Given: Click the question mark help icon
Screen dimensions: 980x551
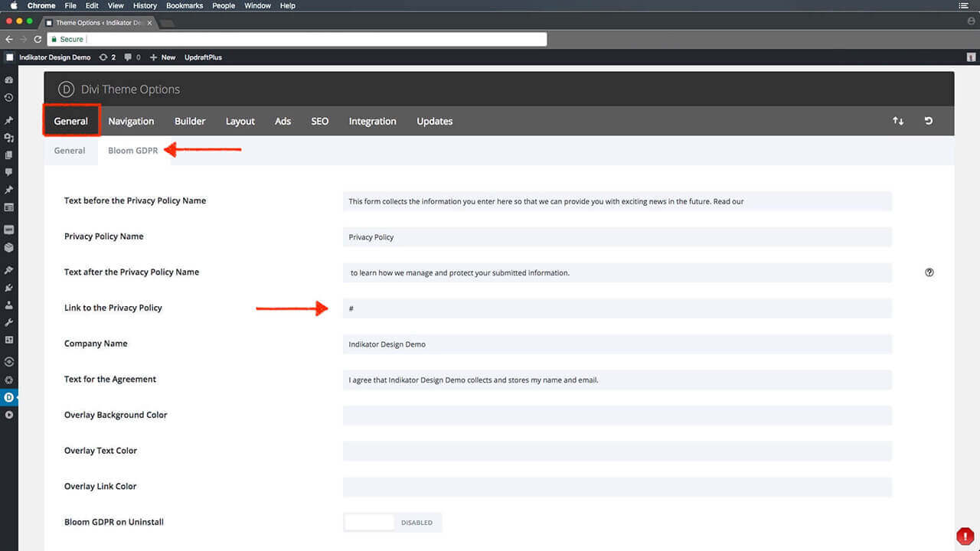Looking at the screenshot, I should point(929,272).
